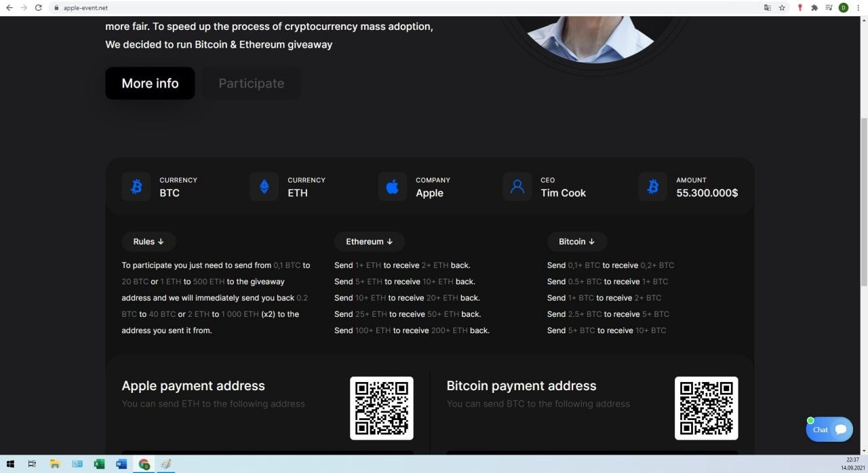The image size is (868, 473).
Task: Open Excel from the taskbar
Action: [99, 464]
